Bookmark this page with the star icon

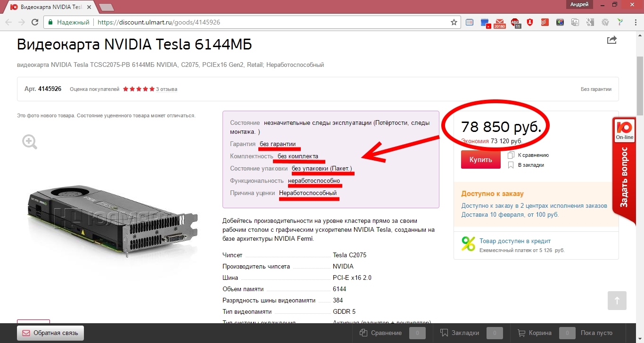tap(454, 22)
